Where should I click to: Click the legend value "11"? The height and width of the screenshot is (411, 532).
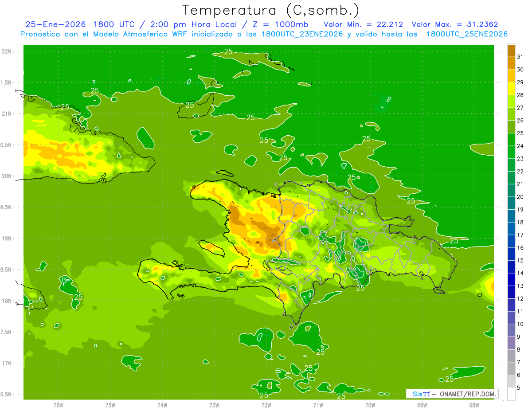click(520, 311)
